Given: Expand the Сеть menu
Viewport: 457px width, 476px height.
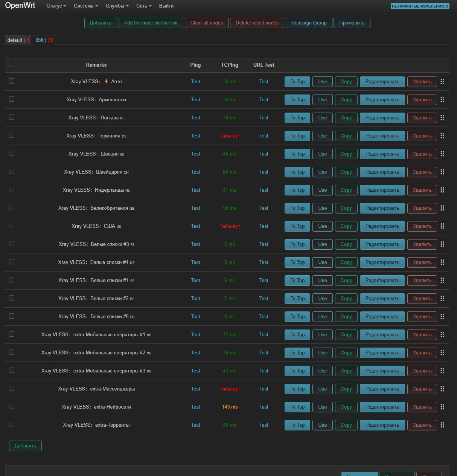Looking at the screenshot, I should click(144, 6).
